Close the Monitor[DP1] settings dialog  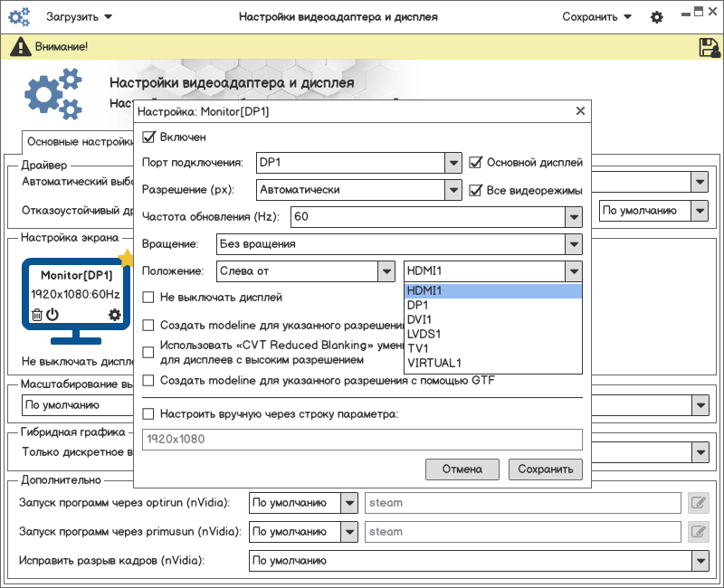580,111
